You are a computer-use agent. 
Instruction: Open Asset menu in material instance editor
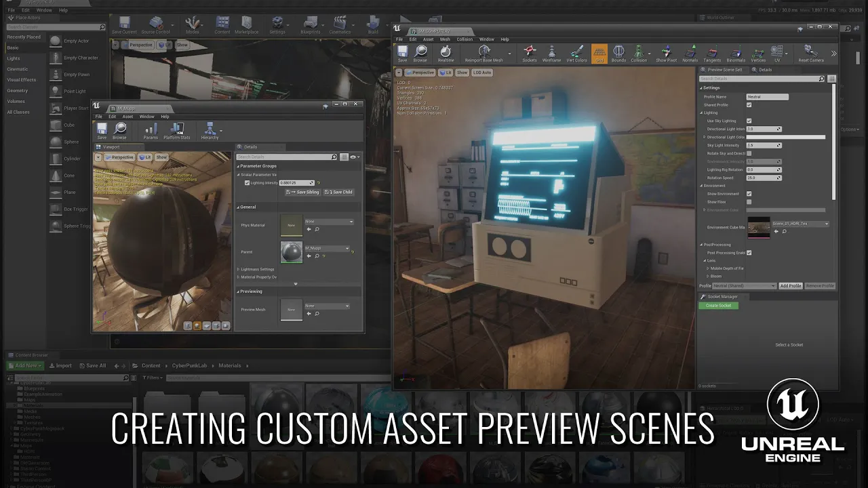(x=127, y=117)
